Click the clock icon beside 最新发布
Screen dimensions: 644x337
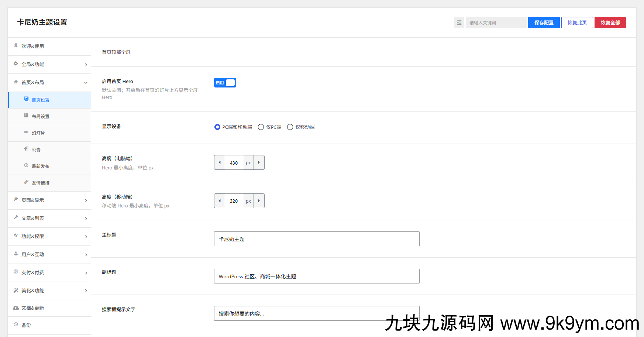[x=26, y=165]
